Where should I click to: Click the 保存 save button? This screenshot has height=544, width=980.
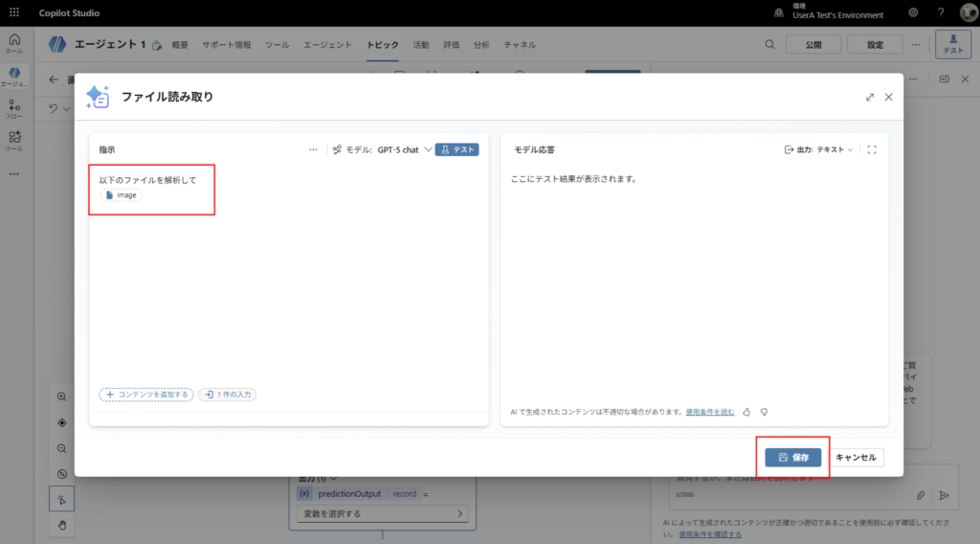pyautogui.click(x=793, y=458)
